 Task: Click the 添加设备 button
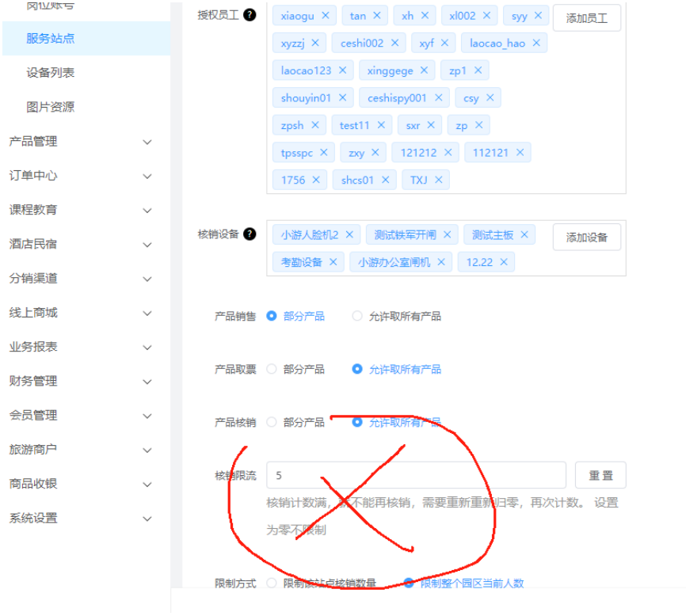[x=586, y=237]
